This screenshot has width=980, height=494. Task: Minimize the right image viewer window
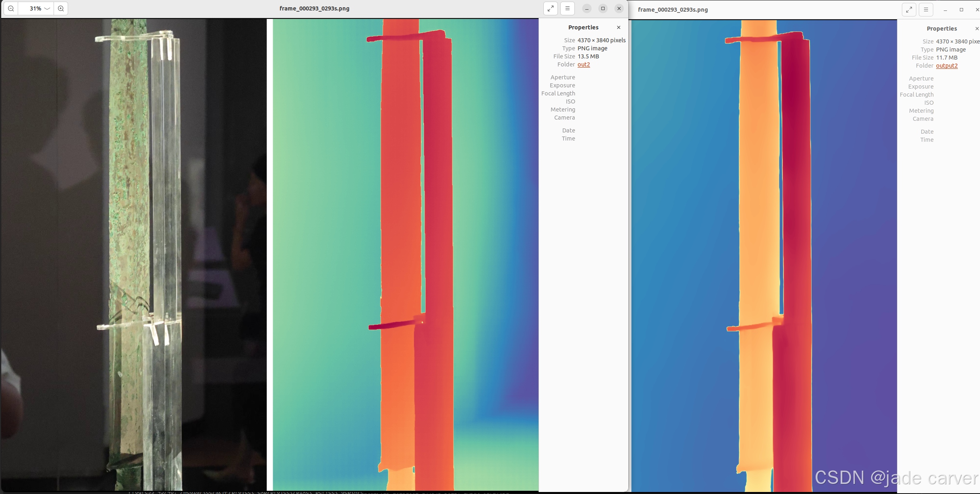(945, 10)
